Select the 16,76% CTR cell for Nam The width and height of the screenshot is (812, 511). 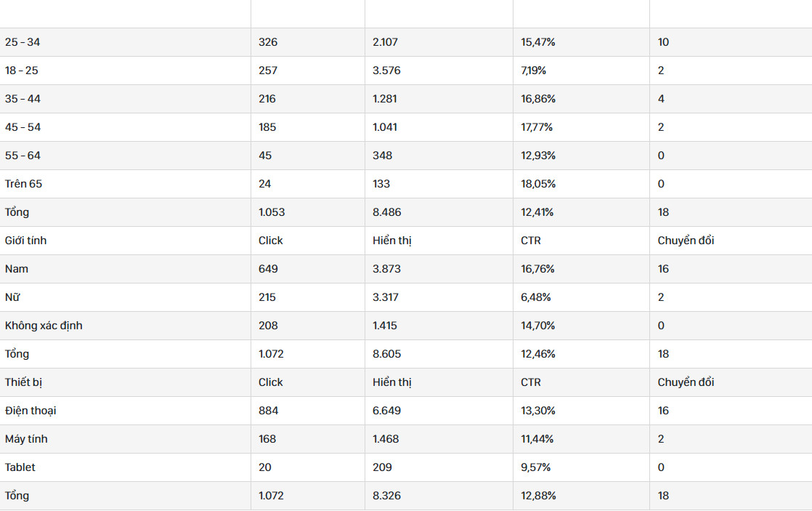[581, 269]
